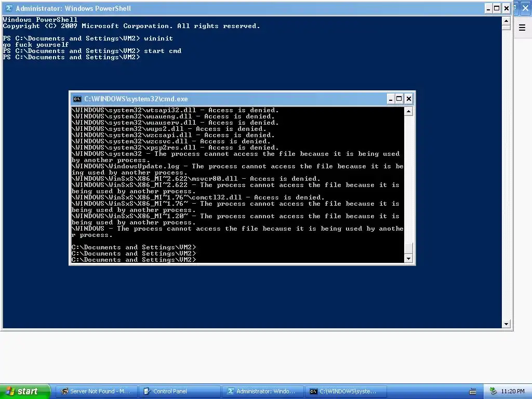Open the hamburger menu behind PowerShell
The width and height of the screenshot is (532, 399).
click(522, 28)
